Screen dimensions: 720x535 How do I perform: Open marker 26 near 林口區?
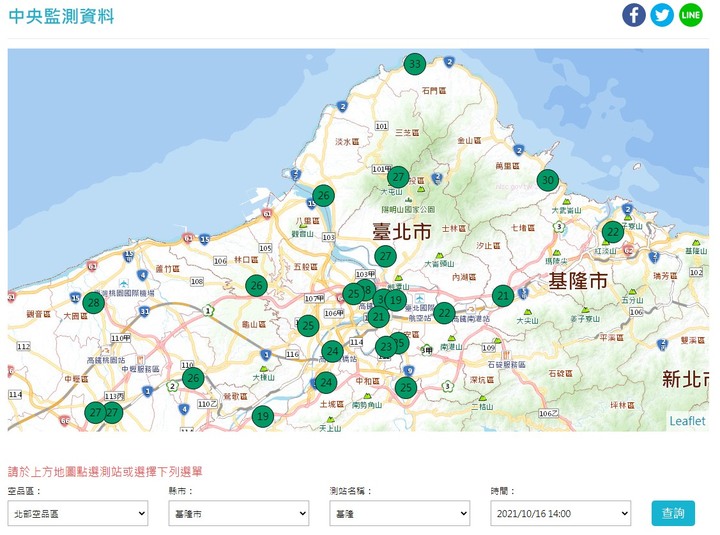click(256, 285)
